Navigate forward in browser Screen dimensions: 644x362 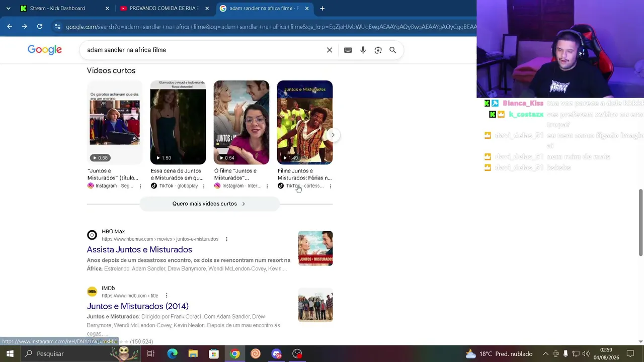(x=25, y=26)
